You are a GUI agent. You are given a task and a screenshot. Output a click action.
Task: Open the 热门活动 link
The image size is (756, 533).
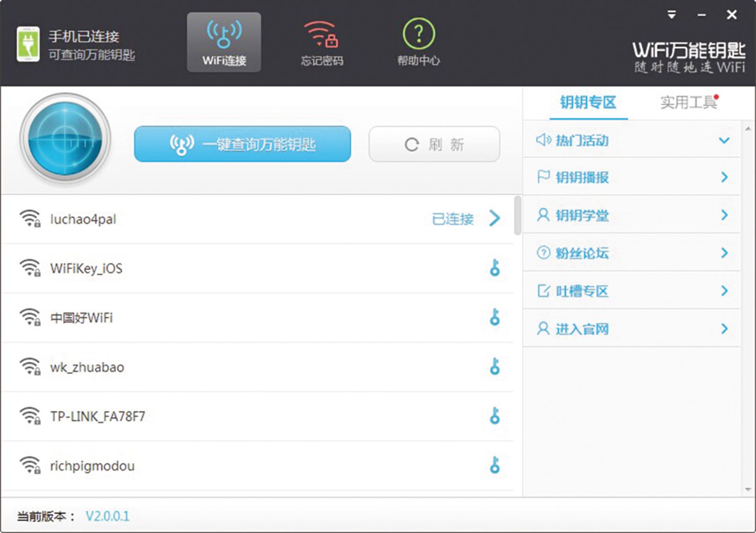pyautogui.click(x=582, y=140)
